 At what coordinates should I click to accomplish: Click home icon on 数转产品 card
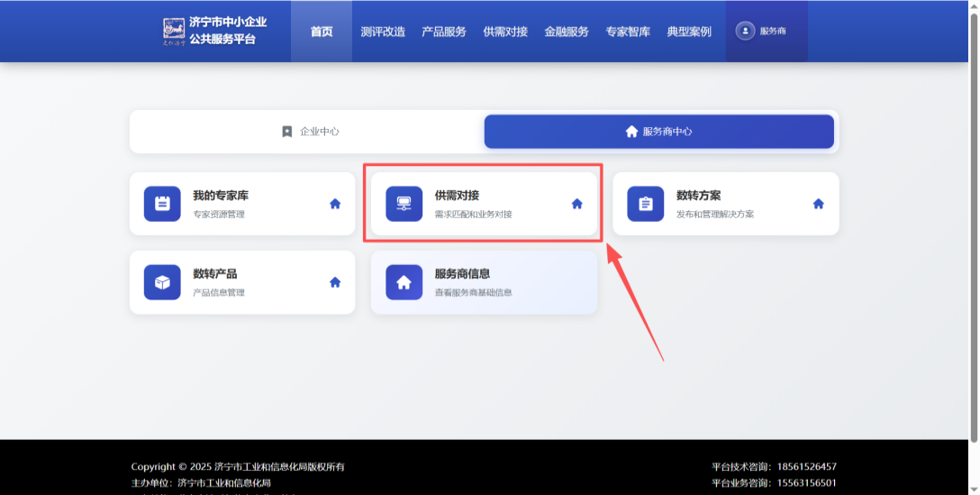335,282
